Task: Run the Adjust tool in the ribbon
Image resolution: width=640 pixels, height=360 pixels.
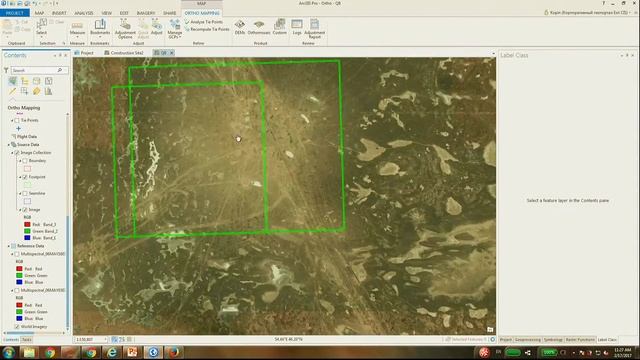Action: coord(157,27)
